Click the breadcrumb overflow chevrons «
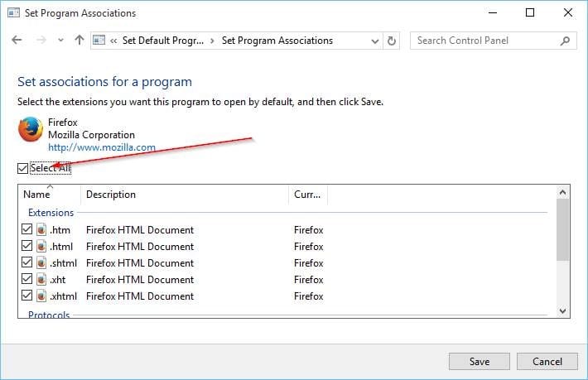The width and height of the screenshot is (588, 380). 113,41
